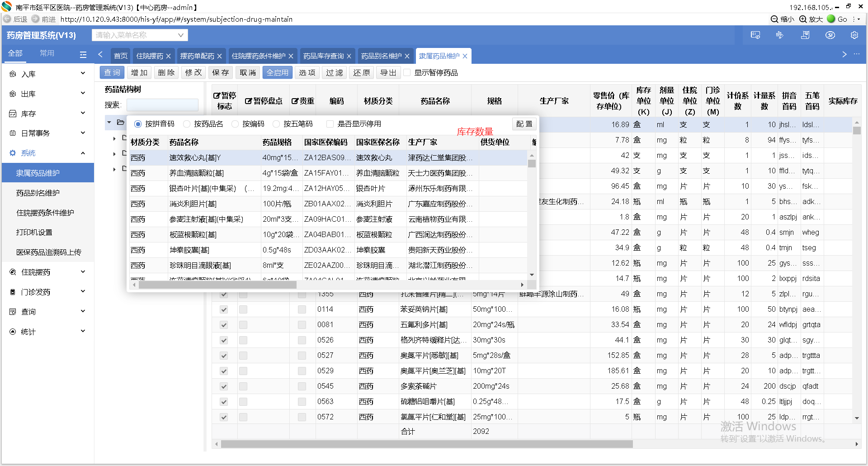Open the menu name search dropdown
The image size is (868, 466).
click(x=140, y=35)
